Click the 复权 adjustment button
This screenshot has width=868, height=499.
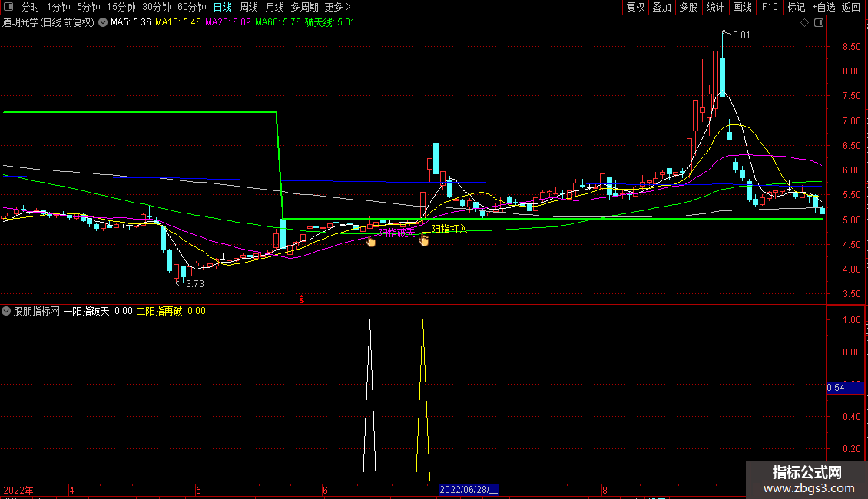coord(635,7)
